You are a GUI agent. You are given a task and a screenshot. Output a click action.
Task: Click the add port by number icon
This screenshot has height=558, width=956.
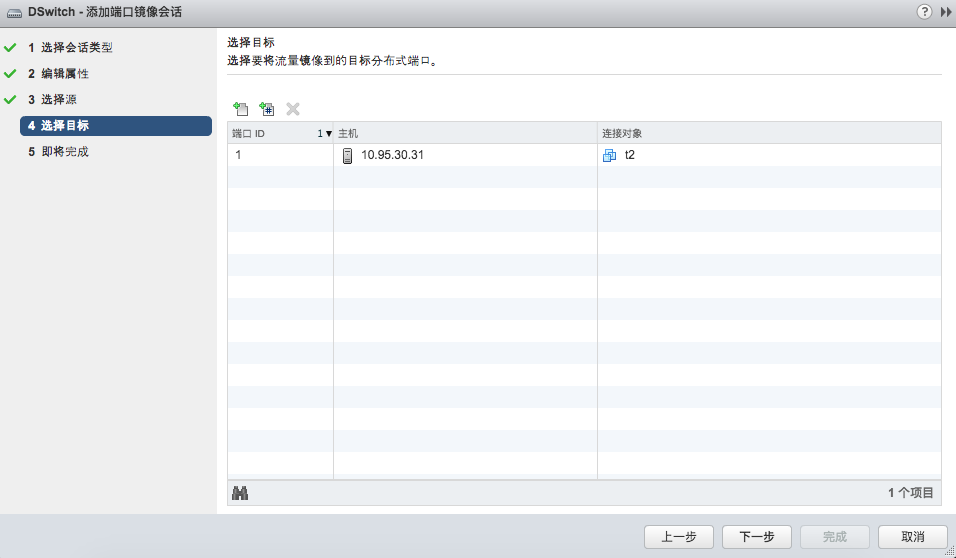coord(266,109)
